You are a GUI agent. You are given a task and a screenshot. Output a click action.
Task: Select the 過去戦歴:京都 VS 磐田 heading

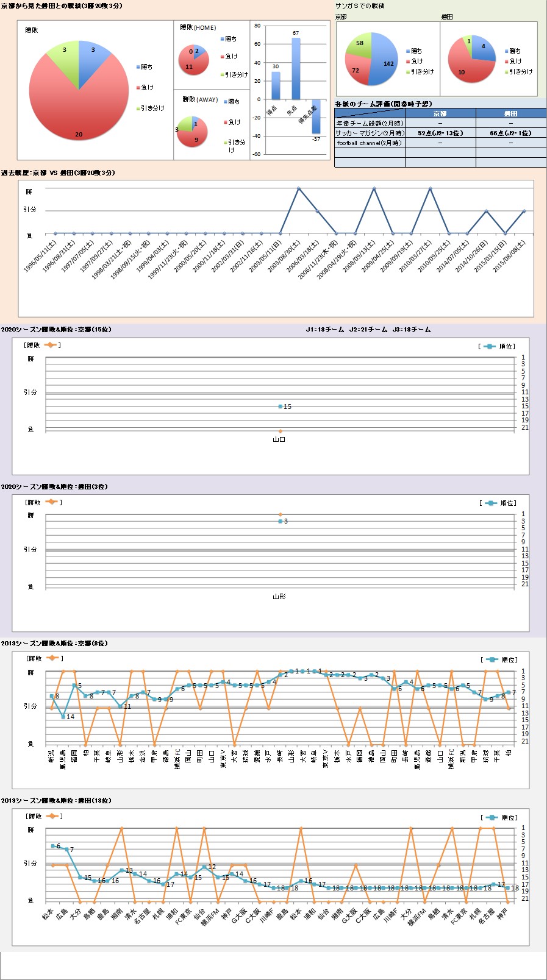coord(58,173)
